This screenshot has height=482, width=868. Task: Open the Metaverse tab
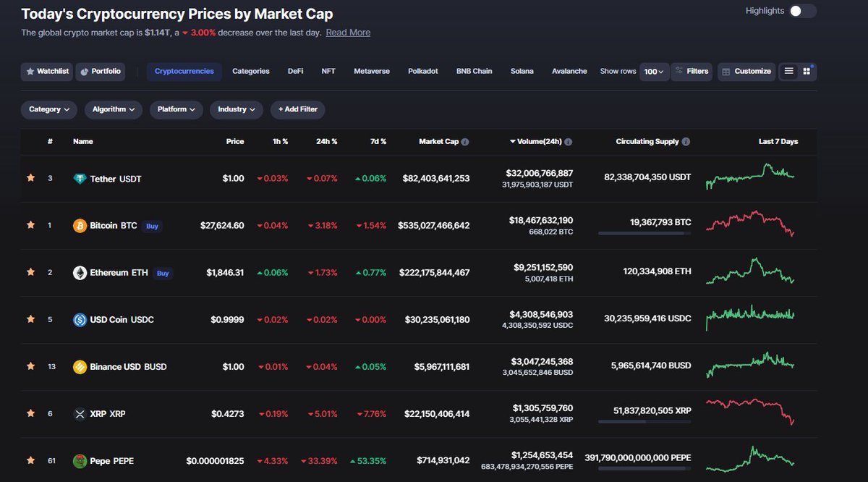pos(372,72)
